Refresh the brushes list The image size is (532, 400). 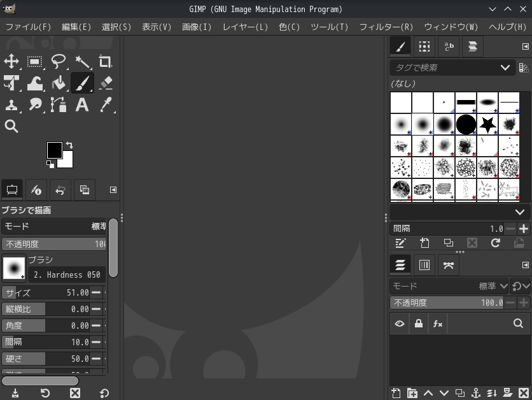tap(496, 243)
